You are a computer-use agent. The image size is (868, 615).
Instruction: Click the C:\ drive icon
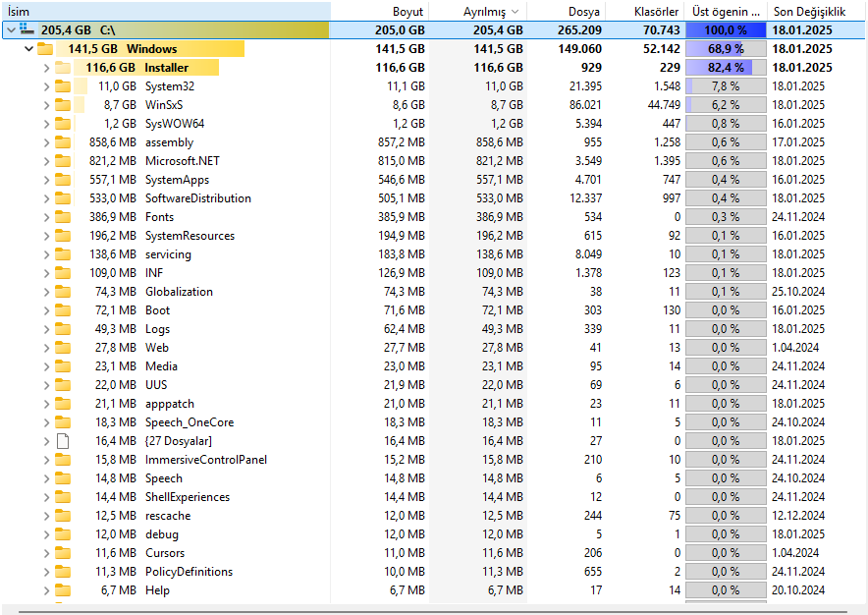(27, 29)
